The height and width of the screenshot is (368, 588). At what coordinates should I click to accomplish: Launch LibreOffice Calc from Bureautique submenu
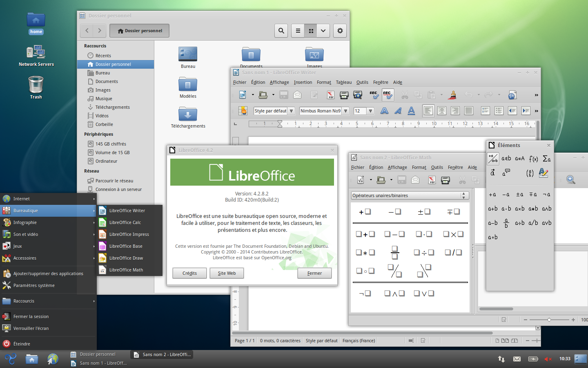coord(129,222)
